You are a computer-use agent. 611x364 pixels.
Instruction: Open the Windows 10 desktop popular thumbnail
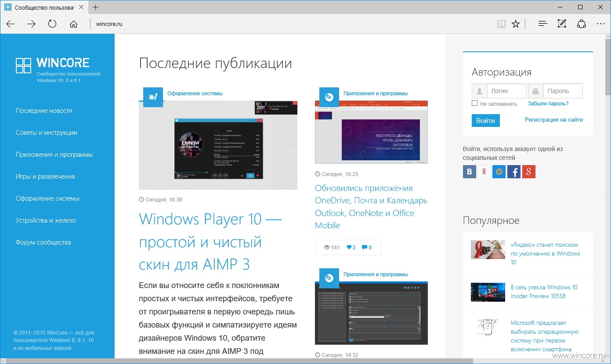pyautogui.click(x=488, y=292)
